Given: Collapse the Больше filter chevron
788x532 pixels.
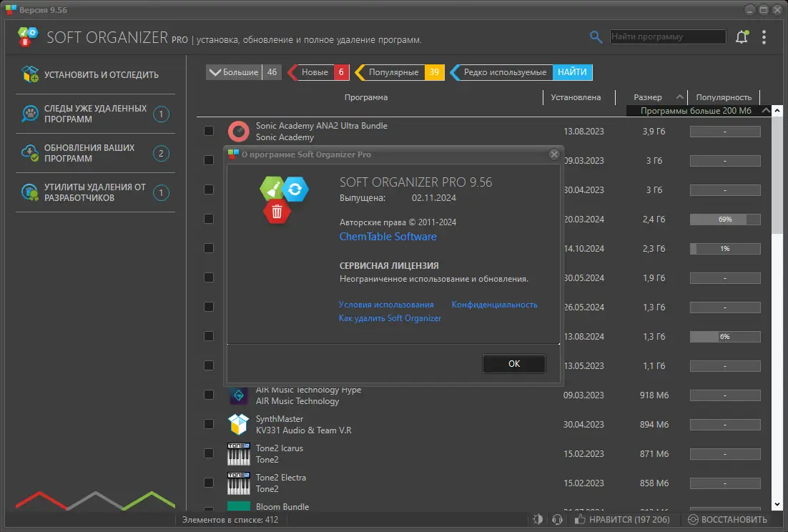Looking at the screenshot, I should (x=215, y=72).
